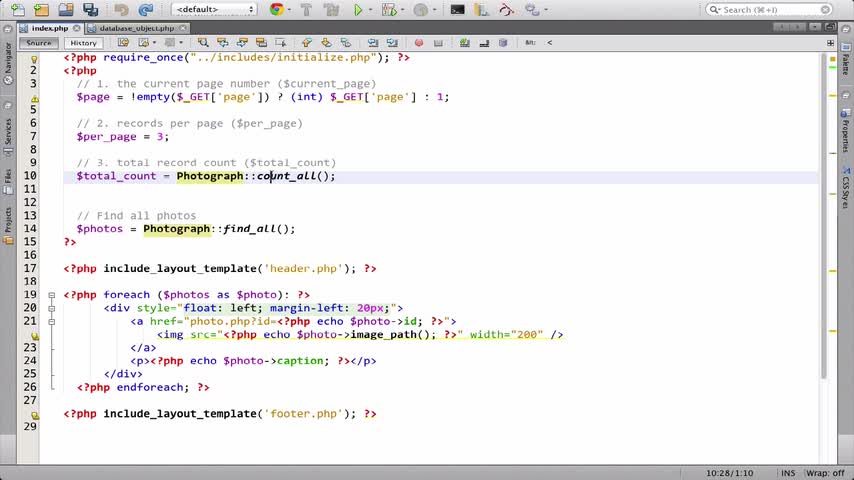This screenshot has height=480, width=854.
Task: Open the Debug Project dropdown arrow
Action: tap(402, 10)
